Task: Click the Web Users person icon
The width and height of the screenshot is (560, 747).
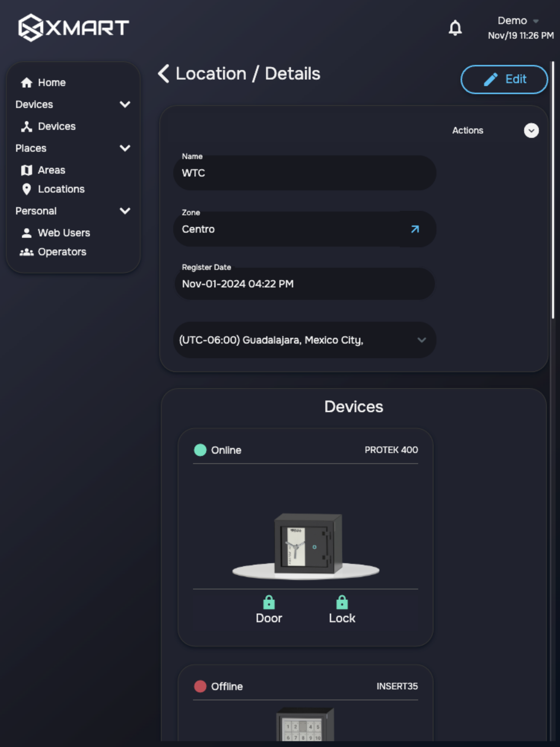Action: point(26,233)
